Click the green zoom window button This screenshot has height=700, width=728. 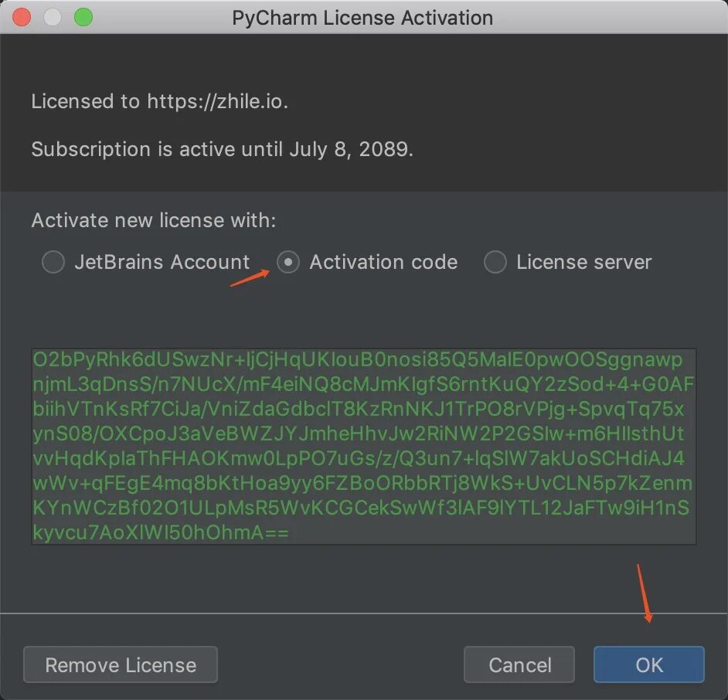[x=83, y=17]
